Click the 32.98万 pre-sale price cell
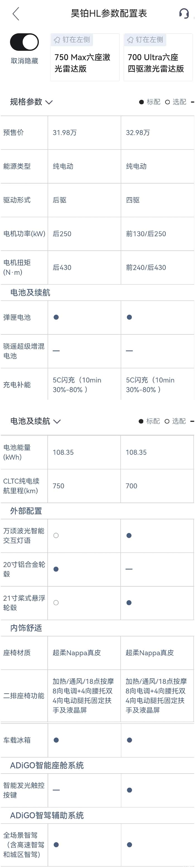The height and width of the screenshot is (868, 195). [138, 133]
